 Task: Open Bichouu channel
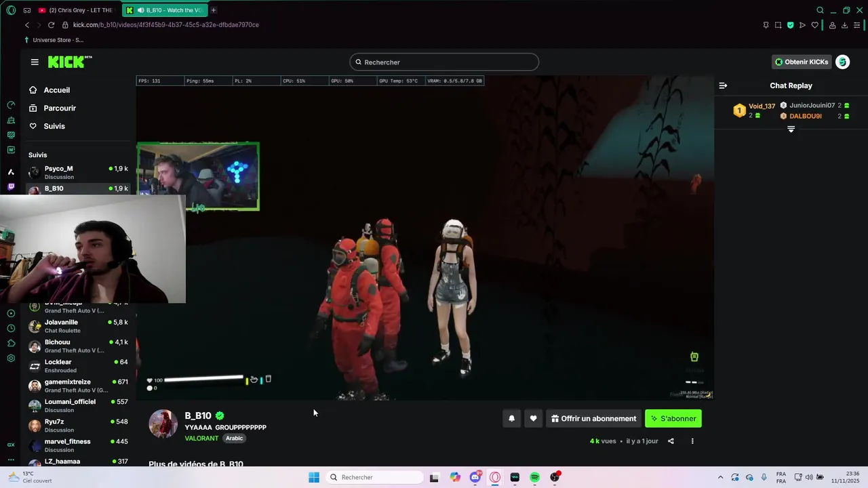click(78, 346)
